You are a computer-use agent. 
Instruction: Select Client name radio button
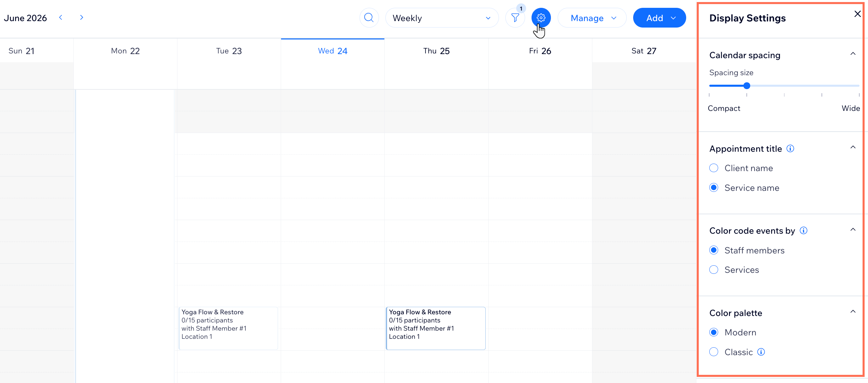(x=714, y=168)
